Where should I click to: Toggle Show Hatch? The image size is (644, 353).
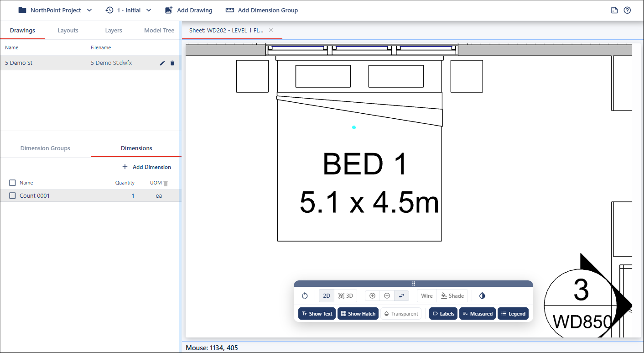(x=358, y=314)
